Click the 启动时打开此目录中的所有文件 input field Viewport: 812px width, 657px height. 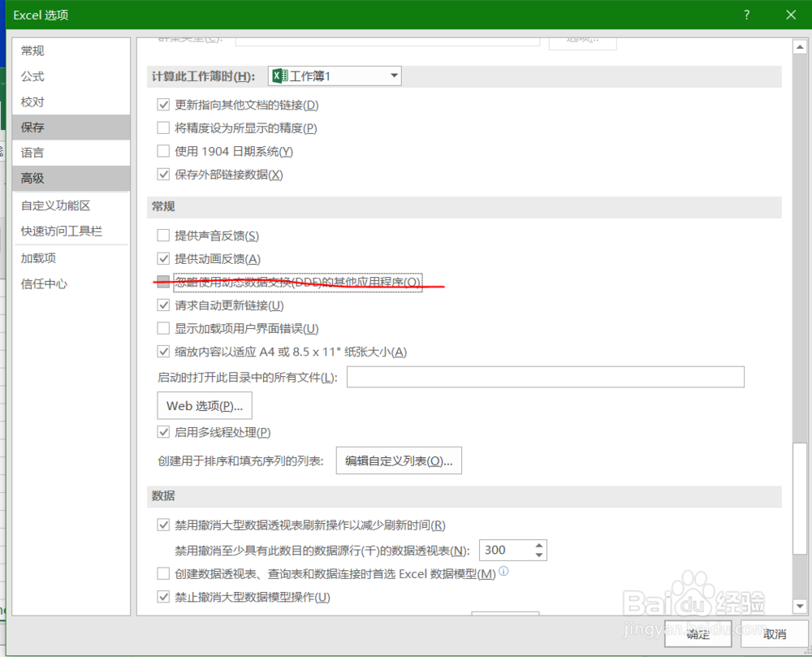click(x=546, y=377)
